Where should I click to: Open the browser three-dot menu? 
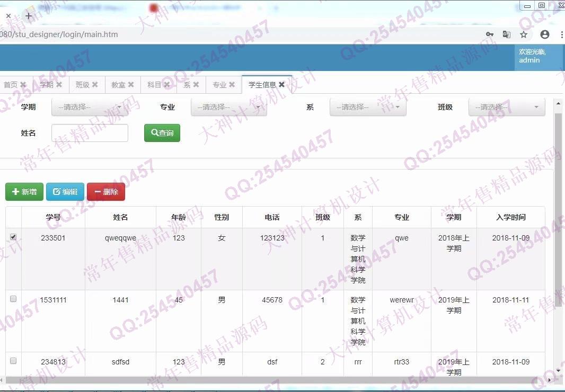coord(561,34)
